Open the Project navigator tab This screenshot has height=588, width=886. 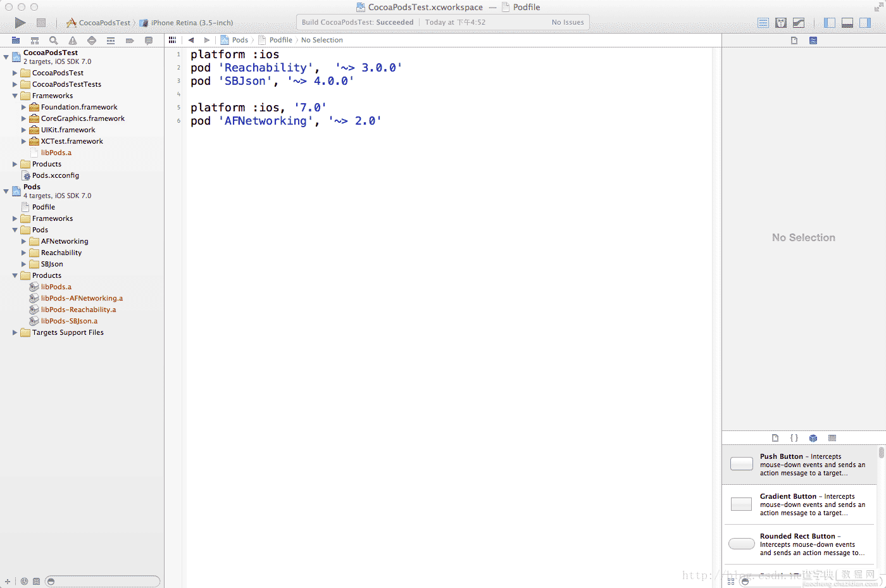pos(16,41)
